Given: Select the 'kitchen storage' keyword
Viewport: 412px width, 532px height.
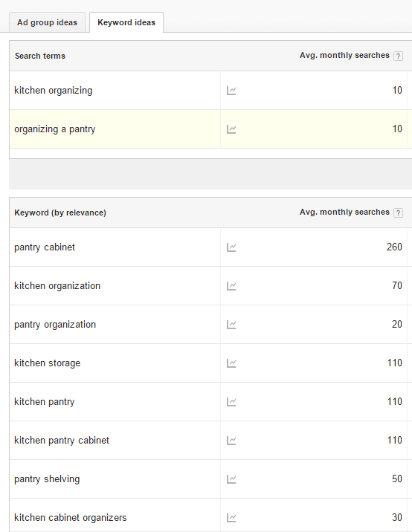Looking at the screenshot, I should (47, 363).
